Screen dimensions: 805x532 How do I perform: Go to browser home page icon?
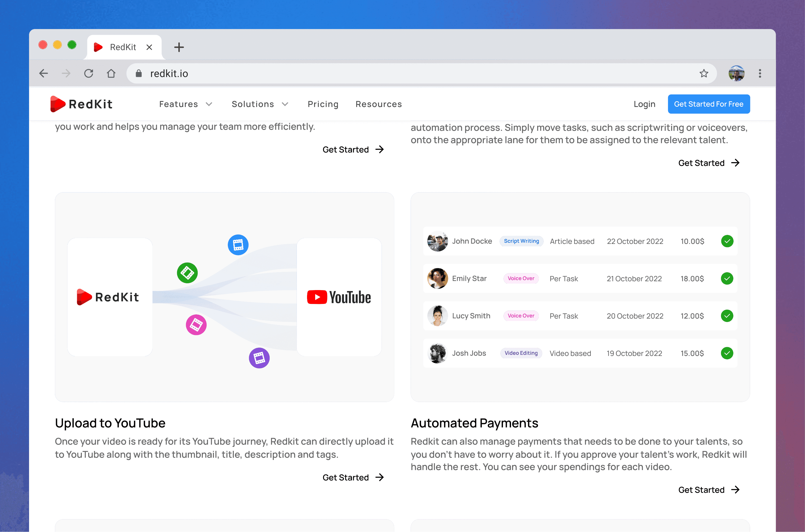(111, 73)
